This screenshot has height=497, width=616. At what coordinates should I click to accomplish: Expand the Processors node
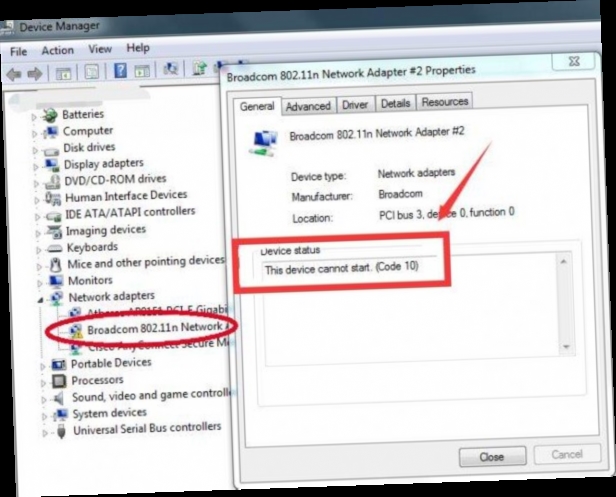point(43,383)
